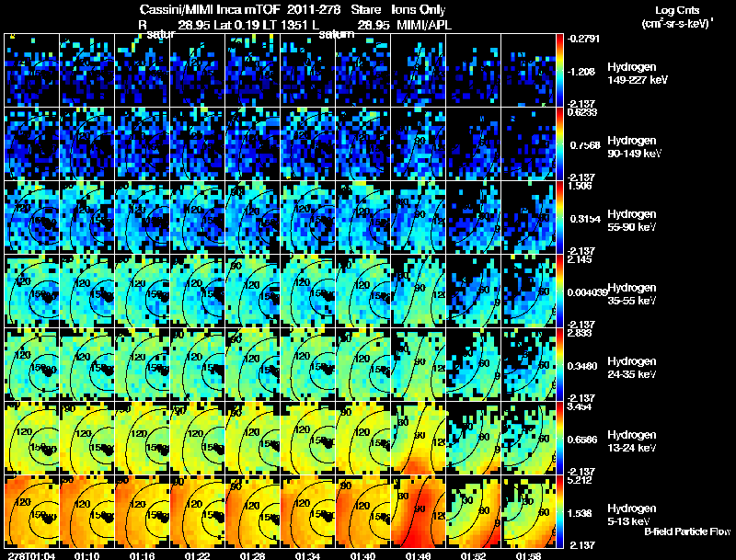Screen dimensions: 736x560
Task: Click the '-1.208' colorbar midpoint value
Action: 581,72
